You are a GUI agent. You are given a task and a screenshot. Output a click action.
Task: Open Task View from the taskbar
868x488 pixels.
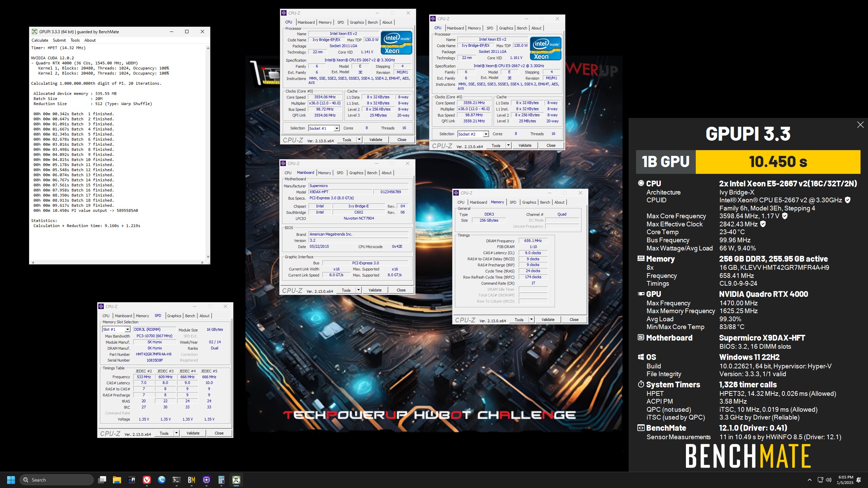click(x=102, y=480)
